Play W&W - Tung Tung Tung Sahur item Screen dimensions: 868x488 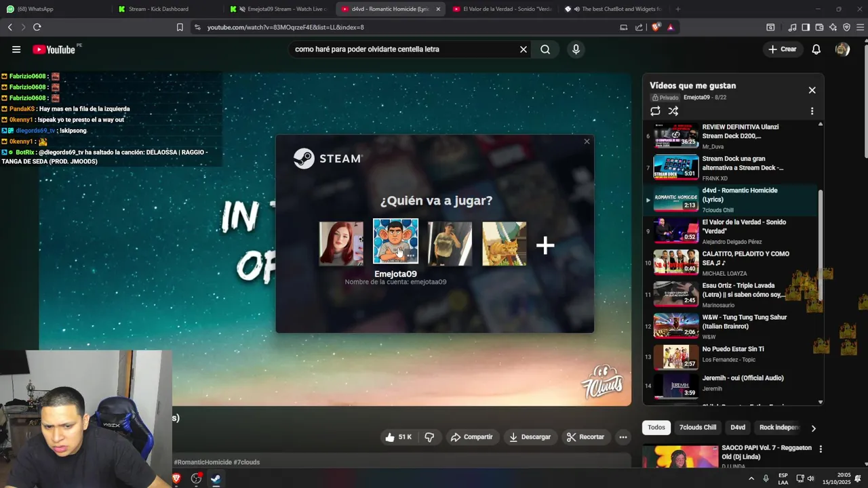730,326
